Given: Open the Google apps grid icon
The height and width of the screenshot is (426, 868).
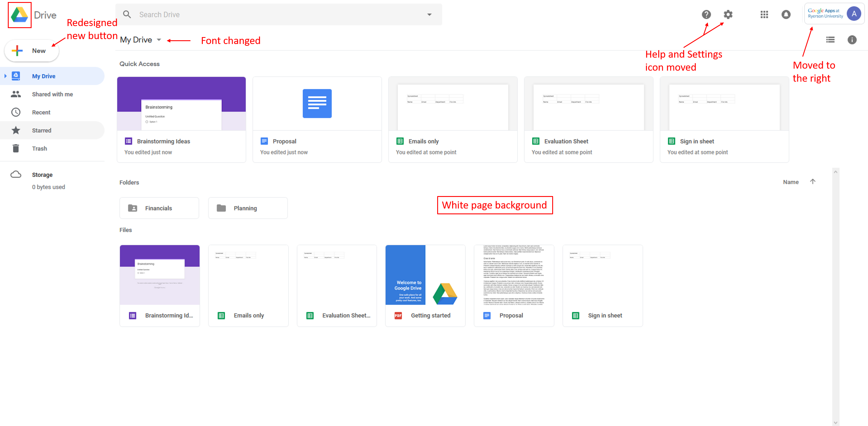Looking at the screenshot, I should coord(764,14).
